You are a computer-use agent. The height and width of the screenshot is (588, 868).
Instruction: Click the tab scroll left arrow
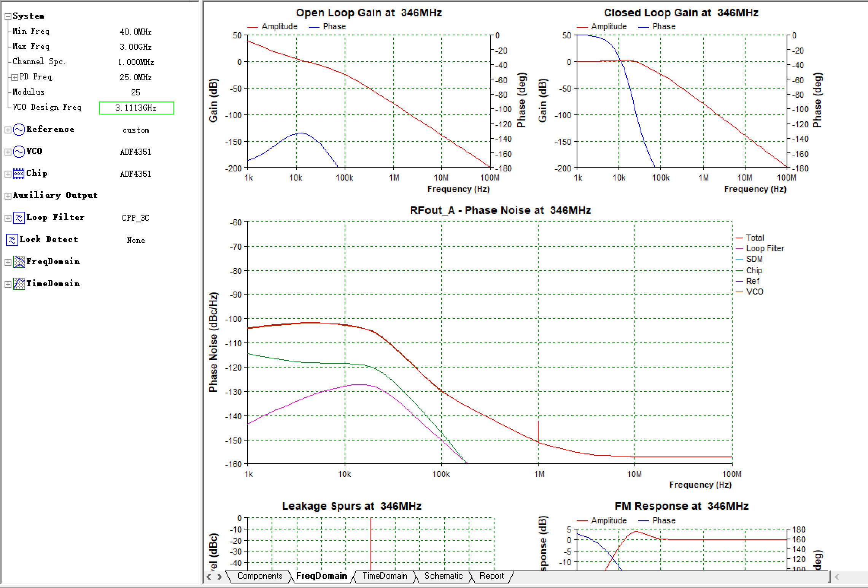pyautogui.click(x=209, y=577)
